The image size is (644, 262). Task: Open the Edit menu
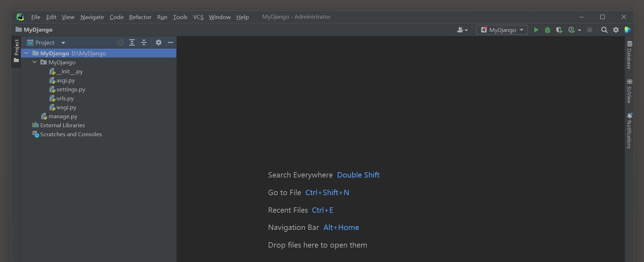[51, 17]
